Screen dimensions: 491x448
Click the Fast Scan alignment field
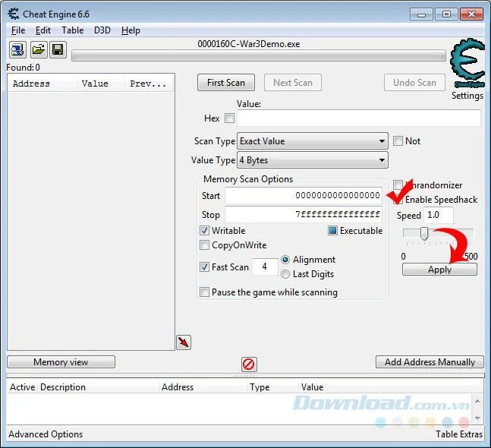coord(265,267)
